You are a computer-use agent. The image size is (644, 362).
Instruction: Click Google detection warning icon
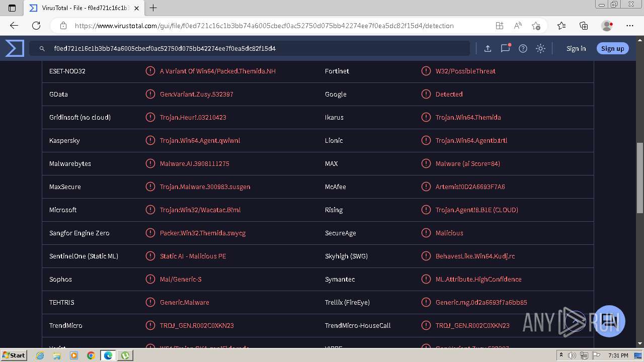point(426,94)
